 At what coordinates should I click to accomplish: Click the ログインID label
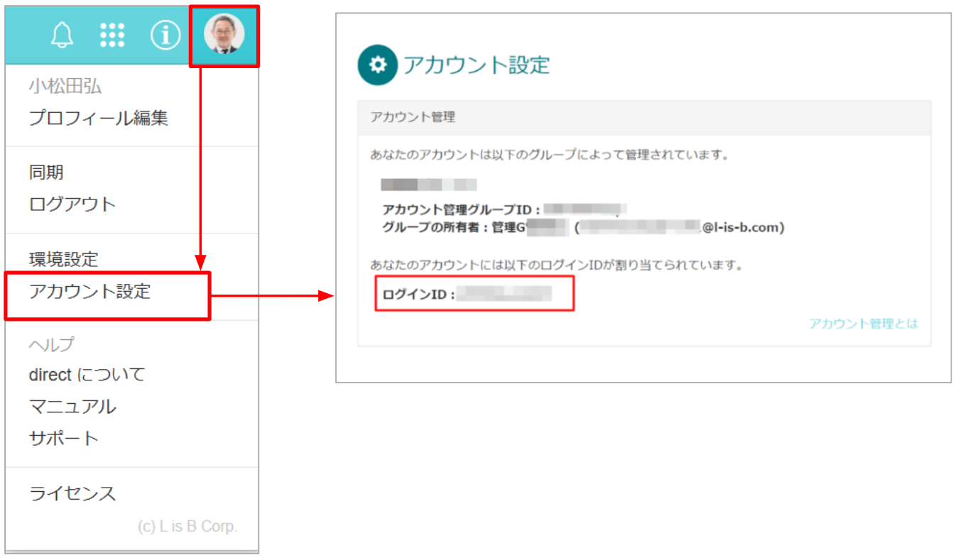[418, 295]
